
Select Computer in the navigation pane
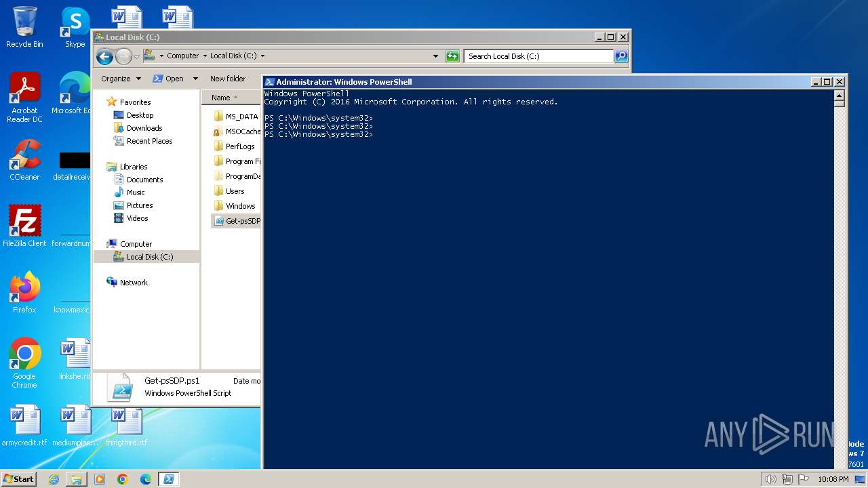(136, 244)
